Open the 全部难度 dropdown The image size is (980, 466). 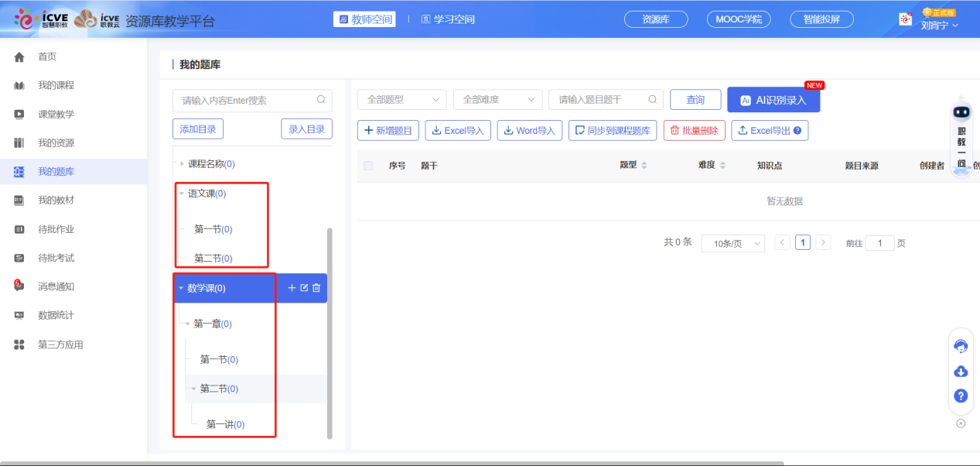click(497, 99)
